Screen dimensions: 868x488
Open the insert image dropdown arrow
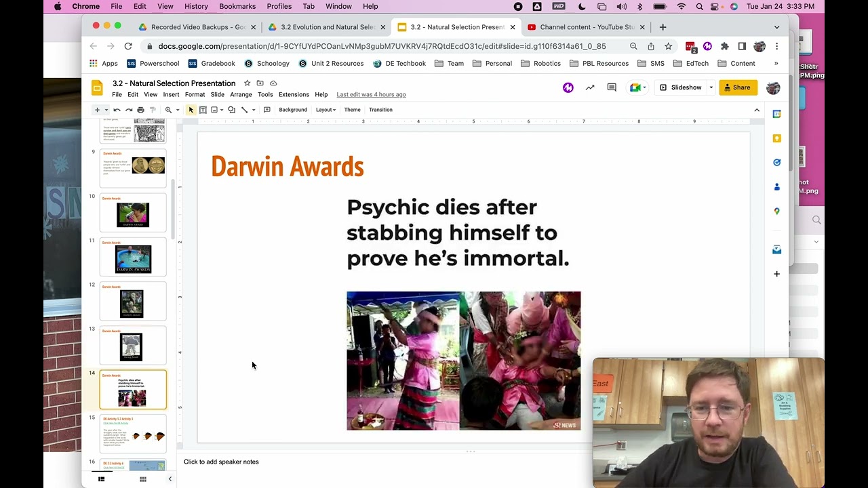pos(222,110)
